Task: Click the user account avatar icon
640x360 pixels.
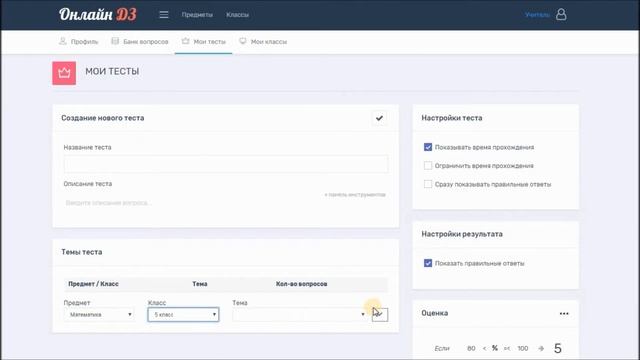Action: click(561, 15)
